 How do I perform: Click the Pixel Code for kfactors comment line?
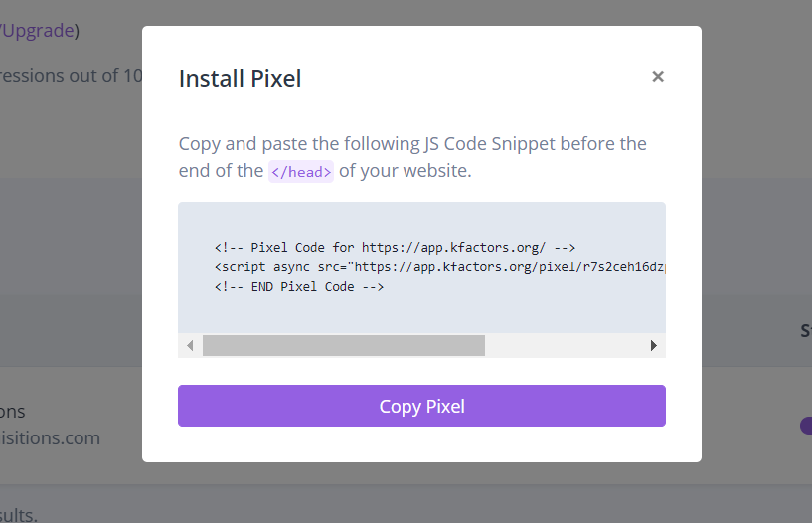(396, 247)
